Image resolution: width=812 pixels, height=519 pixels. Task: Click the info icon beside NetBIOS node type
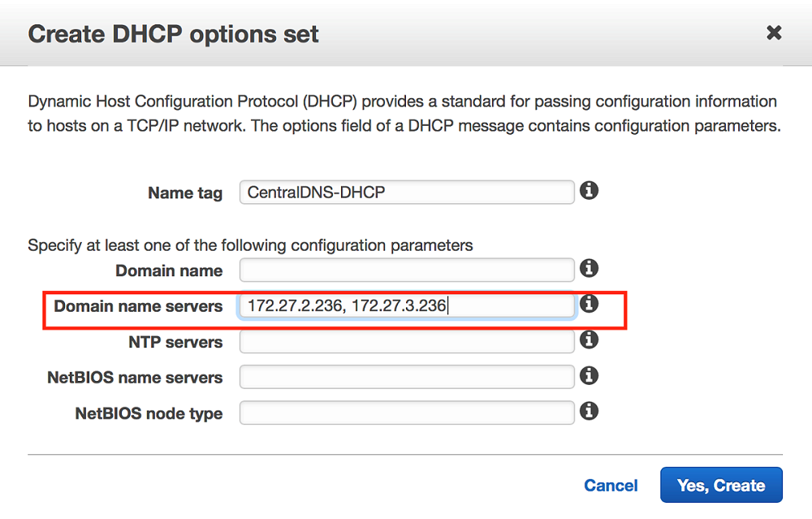click(590, 412)
